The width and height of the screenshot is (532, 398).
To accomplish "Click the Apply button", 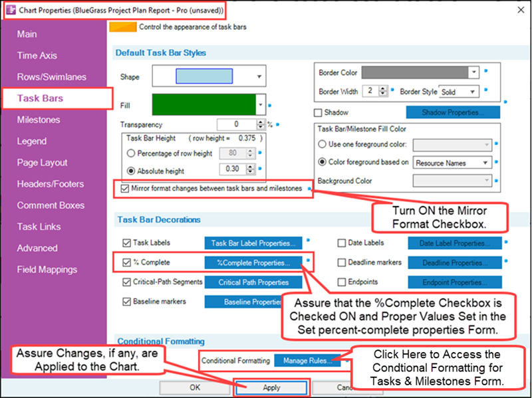I will pyautogui.click(x=271, y=387).
